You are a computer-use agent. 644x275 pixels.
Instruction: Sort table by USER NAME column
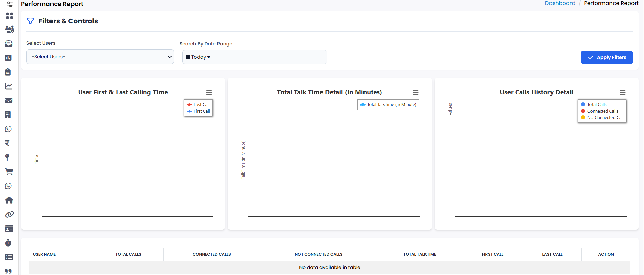click(x=61, y=254)
